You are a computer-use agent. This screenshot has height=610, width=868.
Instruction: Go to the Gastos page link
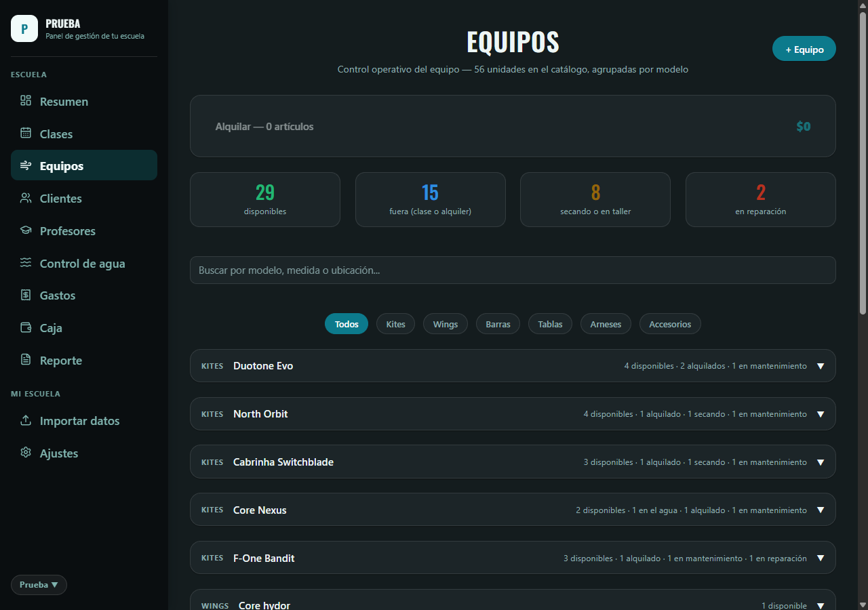[84, 296]
